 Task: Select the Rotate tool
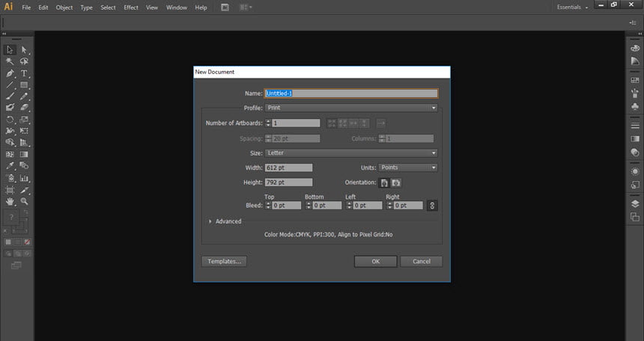(10, 120)
